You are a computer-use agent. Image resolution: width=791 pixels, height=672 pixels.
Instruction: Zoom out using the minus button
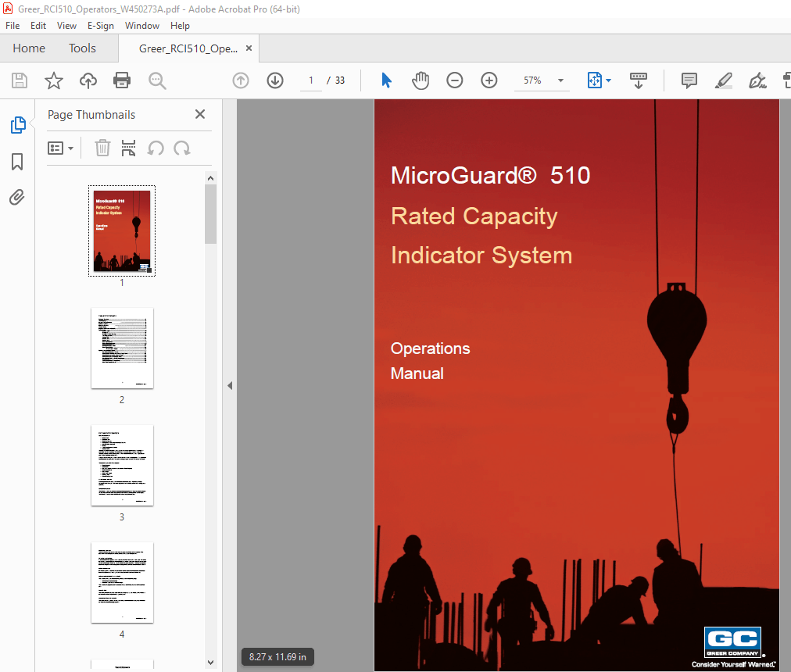(x=454, y=80)
